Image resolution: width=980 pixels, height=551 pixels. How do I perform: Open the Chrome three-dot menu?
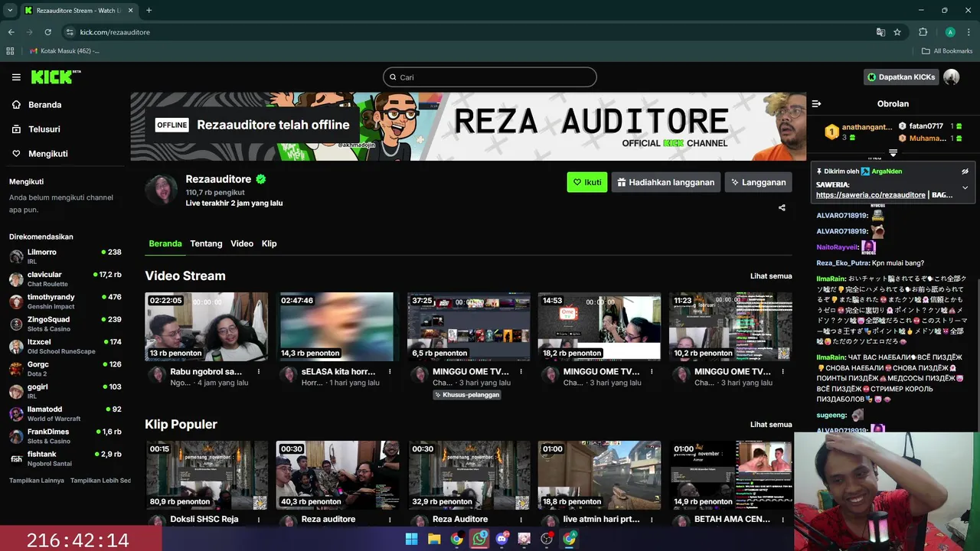pos(968,32)
